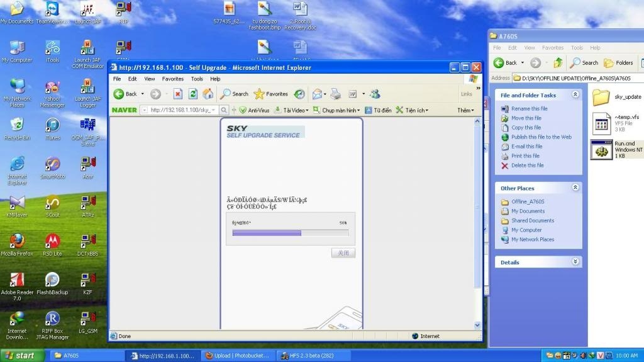Click the close button below progress bar
644x362 pixels.
(343, 253)
